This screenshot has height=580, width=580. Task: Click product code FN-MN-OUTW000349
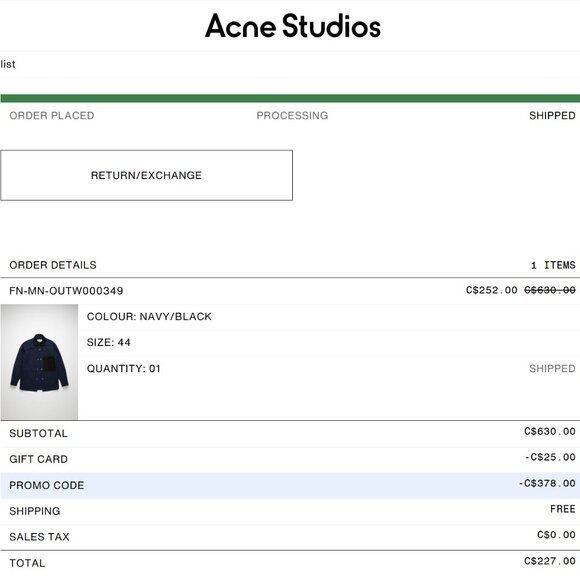(x=66, y=291)
